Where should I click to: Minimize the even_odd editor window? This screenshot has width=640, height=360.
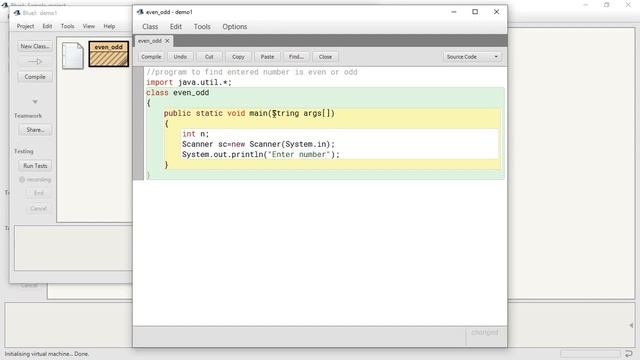[x=454, y=12]
